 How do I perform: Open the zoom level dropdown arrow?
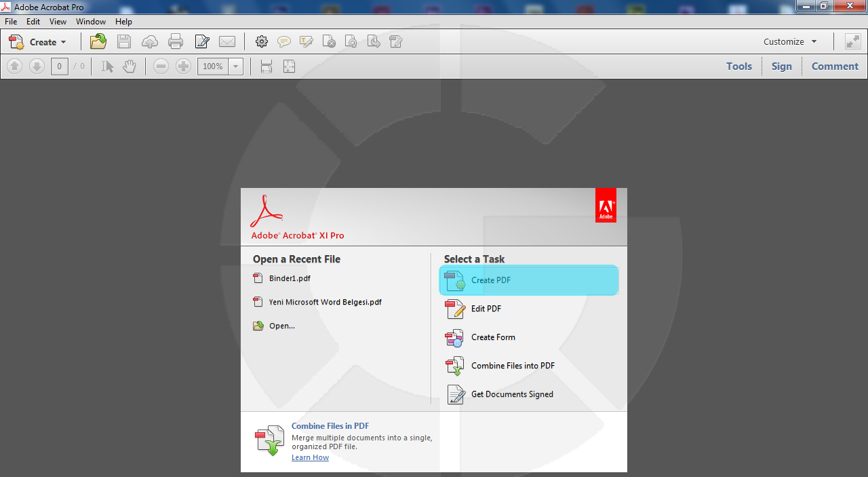point(236,66)
